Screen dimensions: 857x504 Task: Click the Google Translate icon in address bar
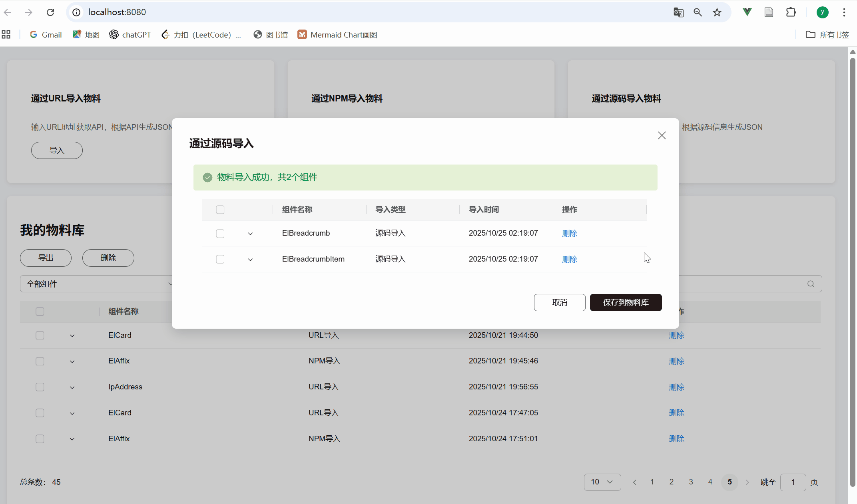[678, 12]
